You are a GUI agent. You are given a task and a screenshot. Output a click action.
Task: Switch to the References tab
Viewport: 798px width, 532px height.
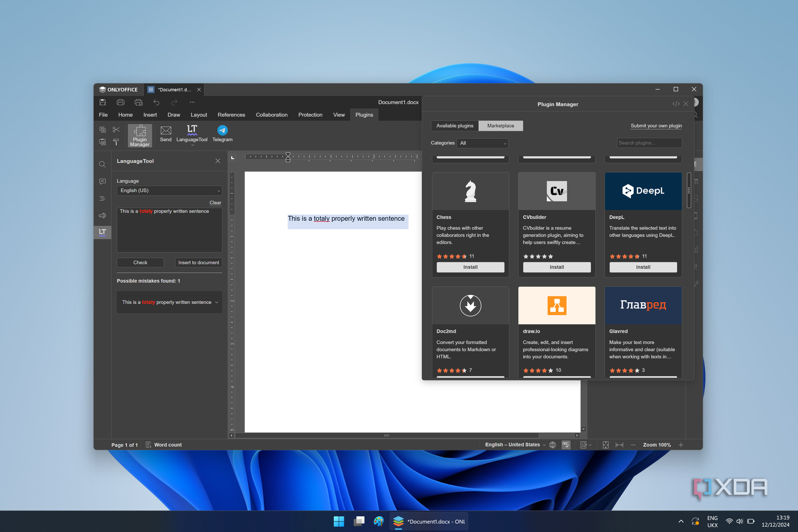pos(231,115)
